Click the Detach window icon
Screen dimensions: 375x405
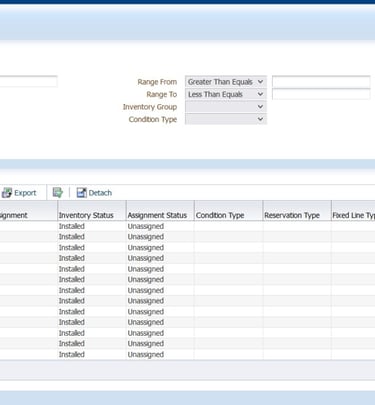pyautogui.click(x=81, y=193)
